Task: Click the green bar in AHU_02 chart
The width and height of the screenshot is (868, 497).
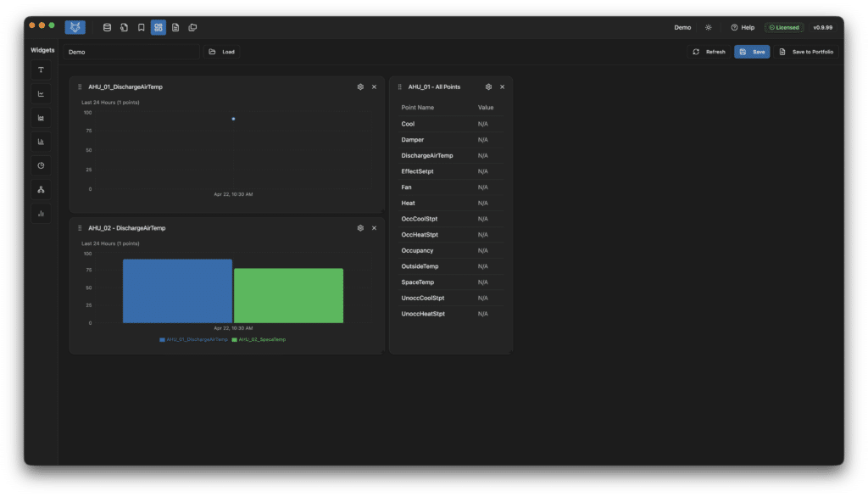Action: coord(288,295)
